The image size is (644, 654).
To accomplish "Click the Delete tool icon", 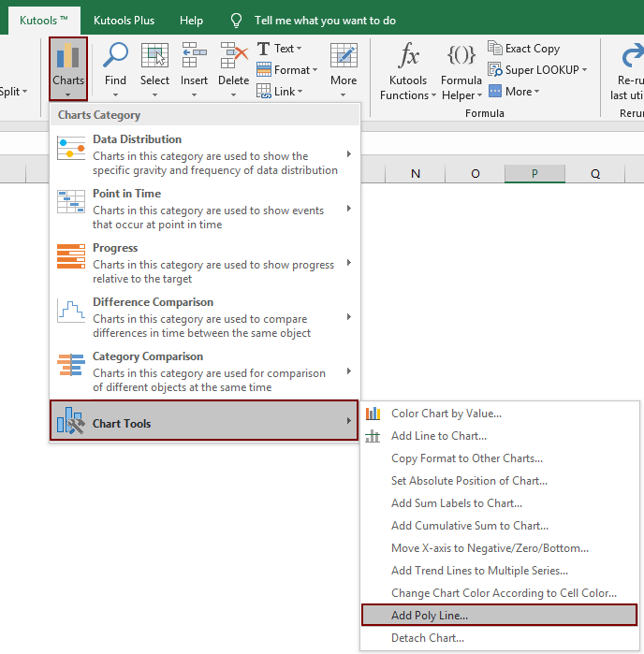I will 234,54.
